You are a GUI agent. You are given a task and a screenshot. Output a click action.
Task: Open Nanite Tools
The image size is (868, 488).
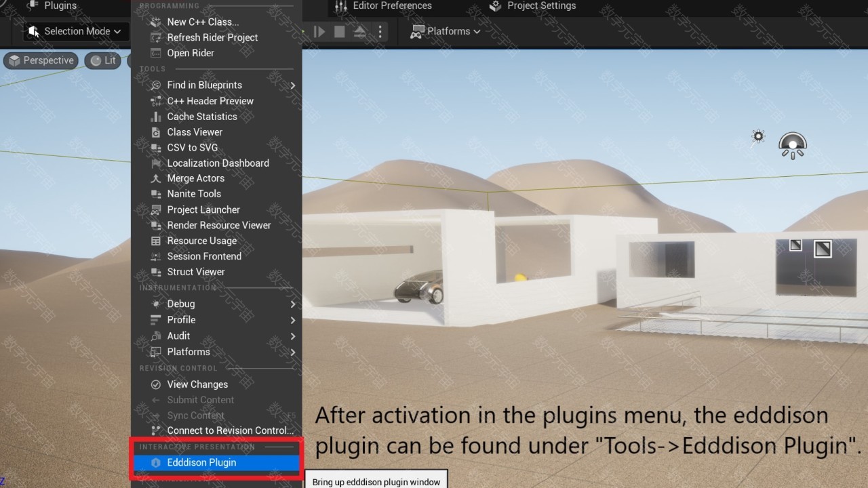(216, 194)
